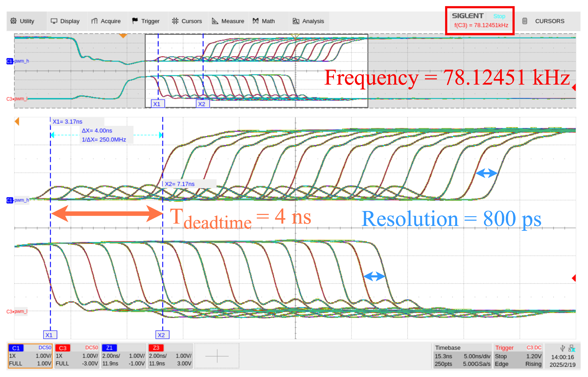588x377 pixels.
Task: Click the X2= 7.17ns cursor label
Action: point(180,184)
